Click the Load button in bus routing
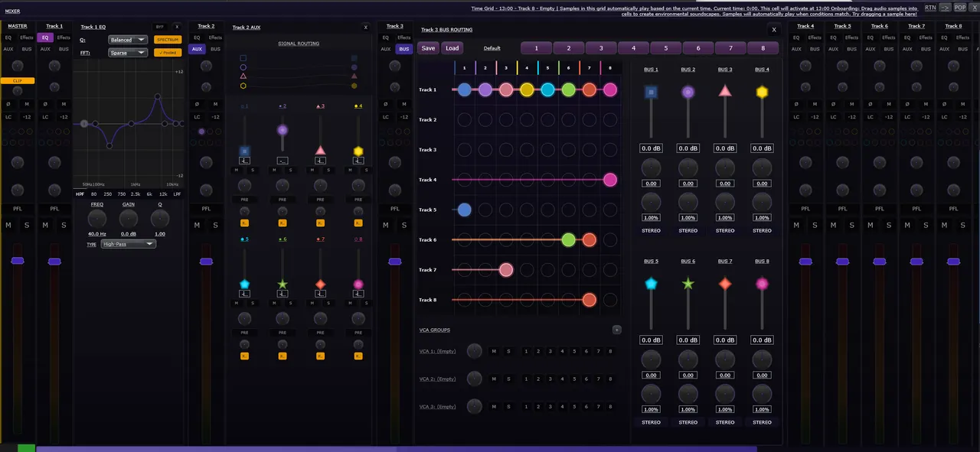This screenshot has width=980, height=452. coord(452,48)
